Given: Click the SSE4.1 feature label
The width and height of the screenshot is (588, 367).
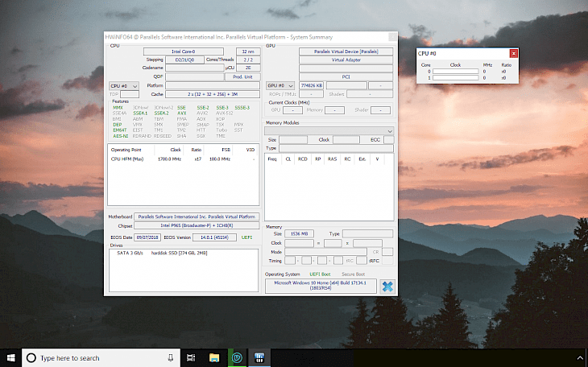Looking at the screenshot, I should (x=140, y=113).
